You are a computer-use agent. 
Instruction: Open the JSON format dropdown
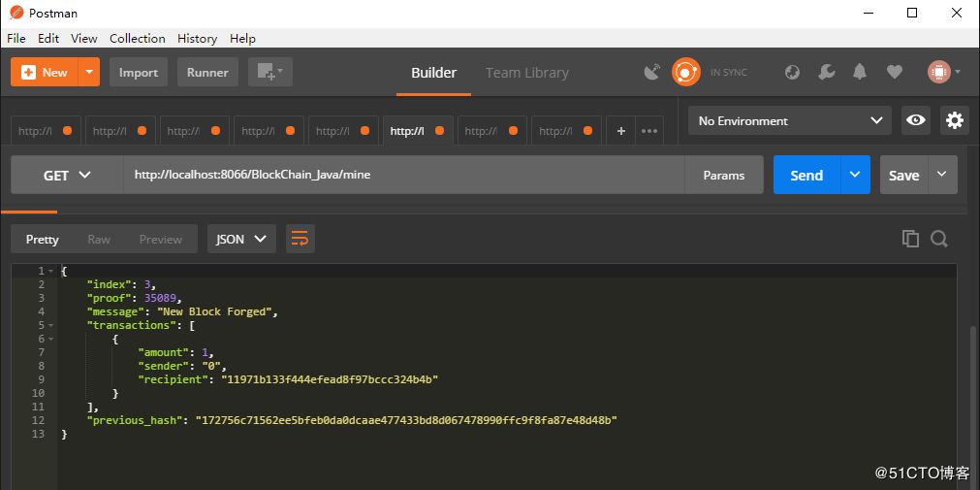coord(241,239)
